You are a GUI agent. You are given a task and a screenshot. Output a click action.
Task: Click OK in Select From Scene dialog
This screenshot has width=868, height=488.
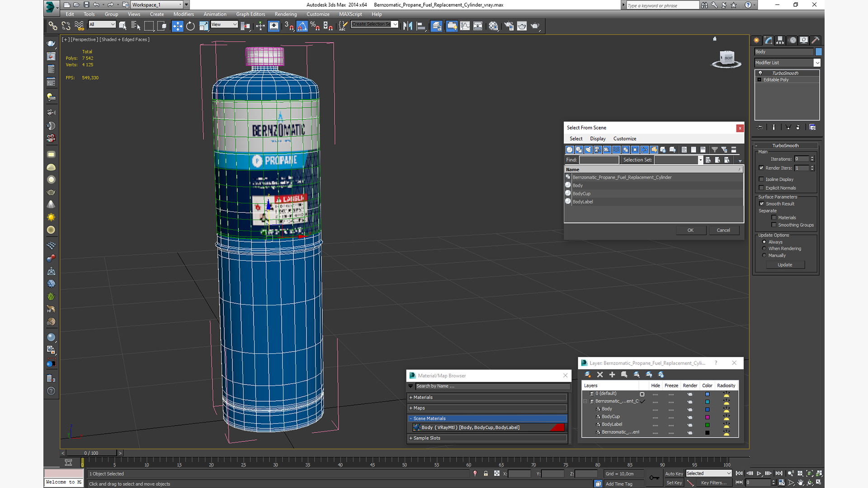(690, 230)
